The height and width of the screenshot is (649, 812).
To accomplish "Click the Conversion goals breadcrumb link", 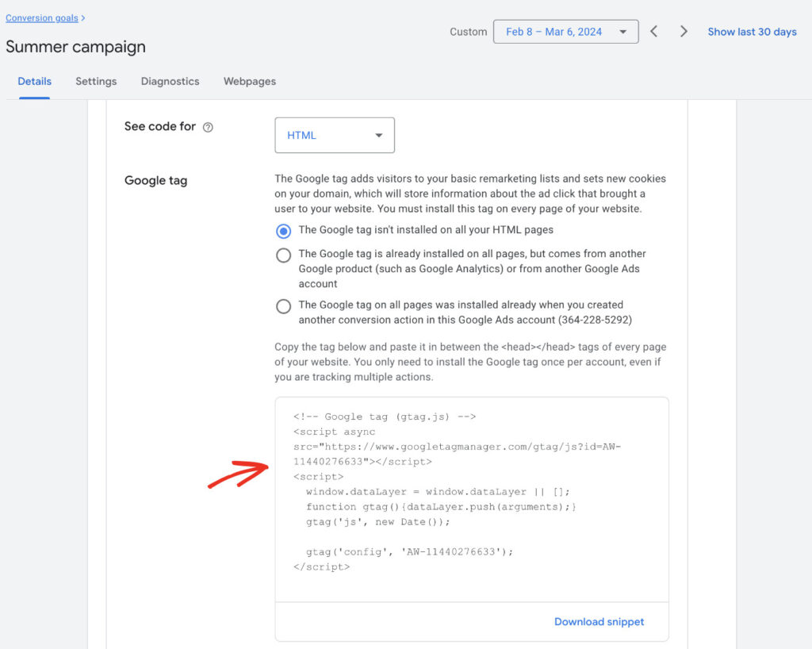I will pos(41,17).
